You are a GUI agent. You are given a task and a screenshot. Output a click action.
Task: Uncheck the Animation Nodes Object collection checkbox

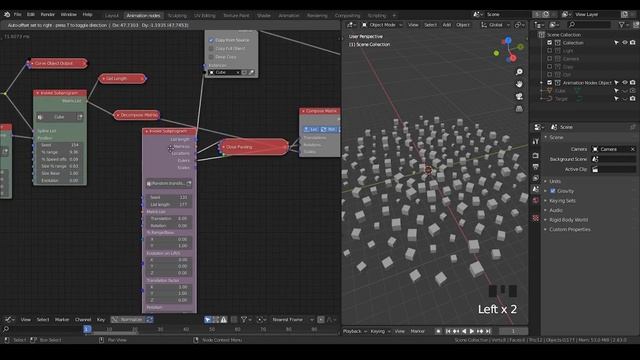[549, 83]
